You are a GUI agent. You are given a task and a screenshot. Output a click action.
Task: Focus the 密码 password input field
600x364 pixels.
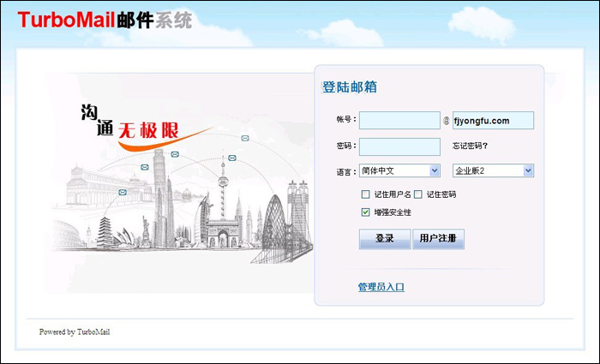click(399, 146)
